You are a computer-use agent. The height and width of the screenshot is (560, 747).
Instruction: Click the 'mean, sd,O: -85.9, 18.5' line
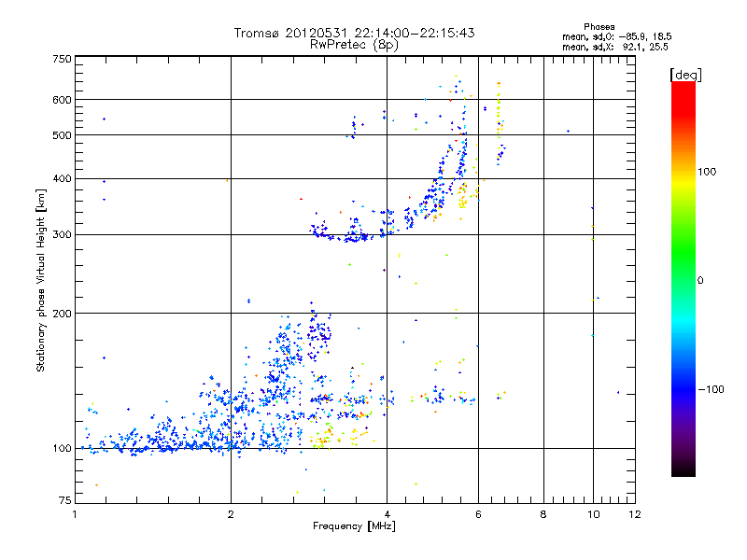[617, 36]
